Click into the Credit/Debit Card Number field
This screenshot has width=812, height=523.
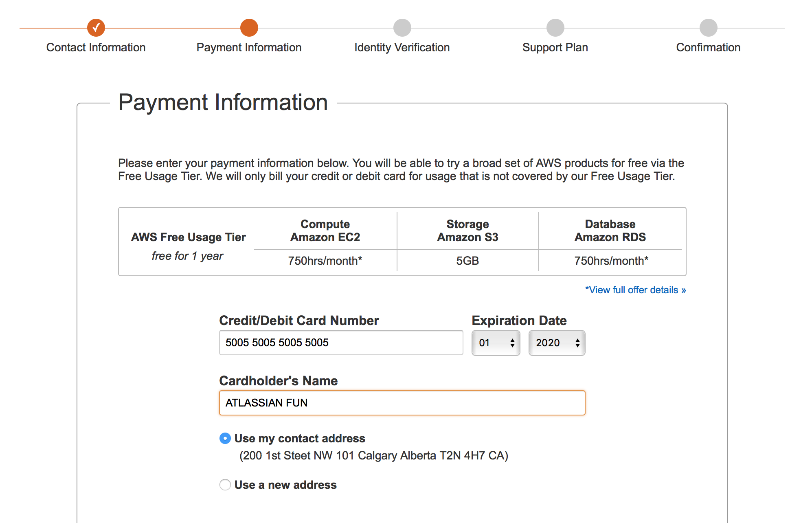341,343
